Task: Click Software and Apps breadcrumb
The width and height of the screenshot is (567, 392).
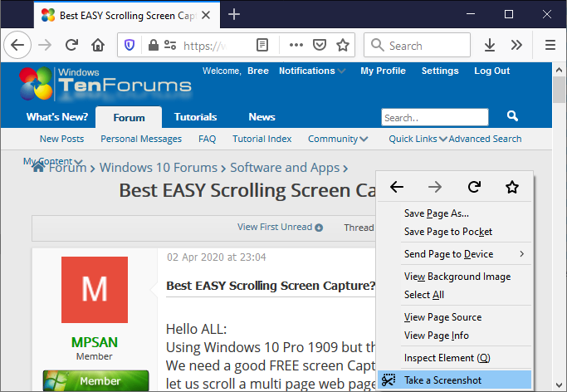Action: click(285, 168)
